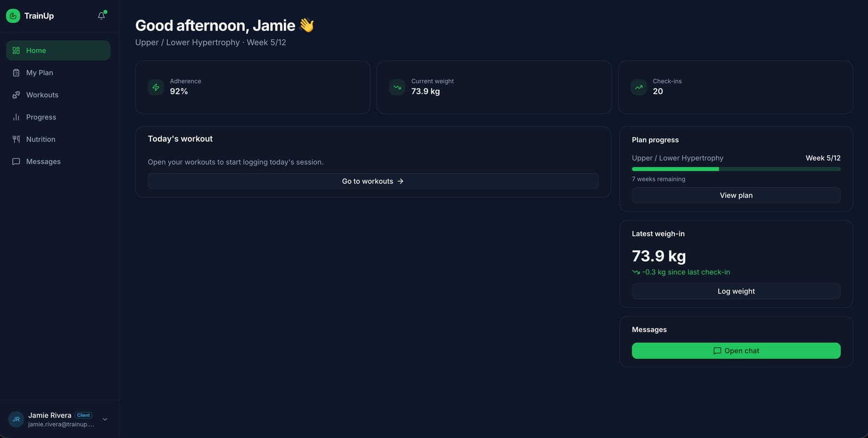Click the Adherence 92% stat card

[x=253, y=87]
